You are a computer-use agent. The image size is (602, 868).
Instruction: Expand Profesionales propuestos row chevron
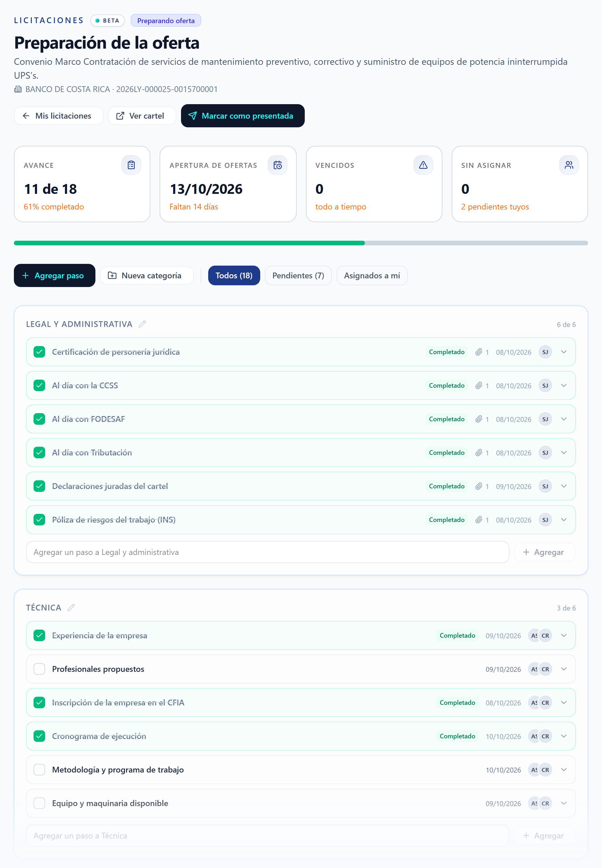click(x=564, y=669)
